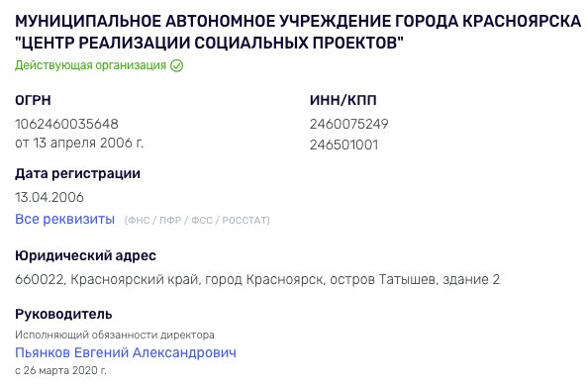Click the ОГРН field label
The image size is (588, 386).
click(x=33, y=100)
